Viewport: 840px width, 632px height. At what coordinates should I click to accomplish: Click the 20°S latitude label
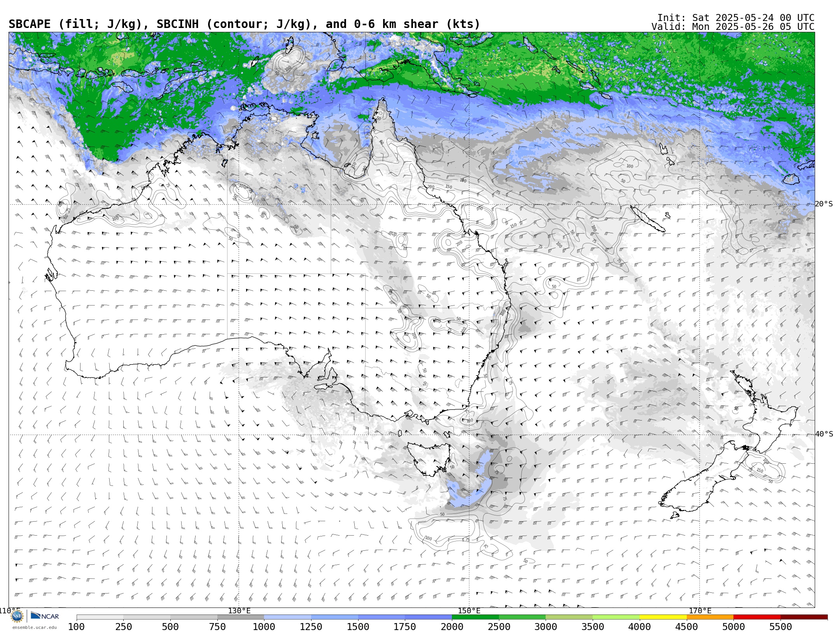click(824, 204)
